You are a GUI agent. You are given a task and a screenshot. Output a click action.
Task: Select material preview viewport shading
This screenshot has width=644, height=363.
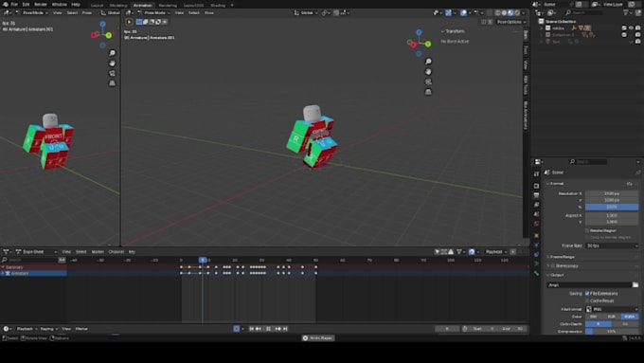[510, 12]
